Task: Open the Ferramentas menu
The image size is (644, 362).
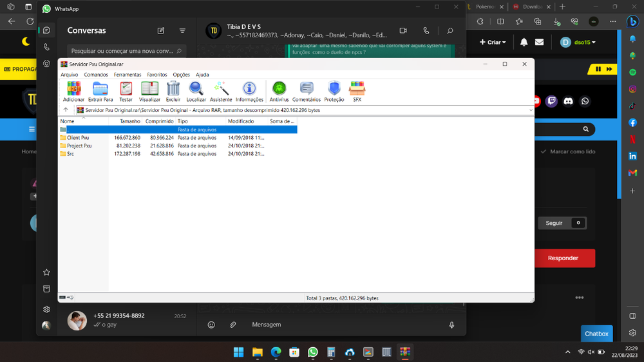Action: click(x=128, y=75)
